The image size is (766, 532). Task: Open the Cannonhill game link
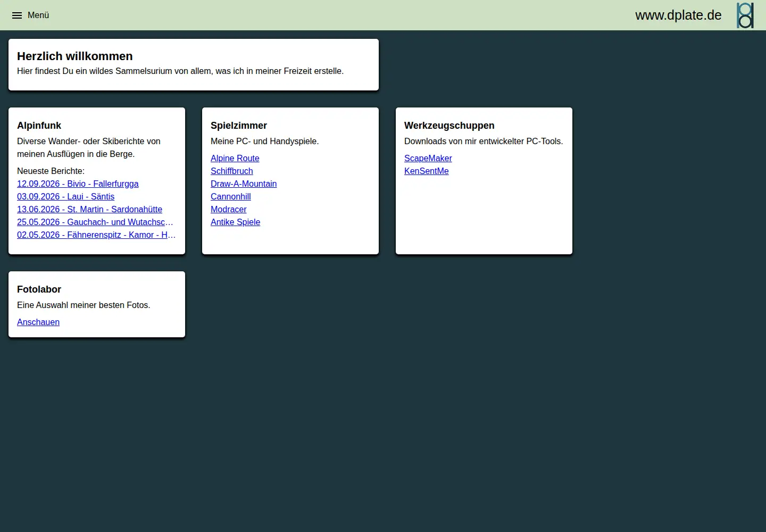(231, 196)
